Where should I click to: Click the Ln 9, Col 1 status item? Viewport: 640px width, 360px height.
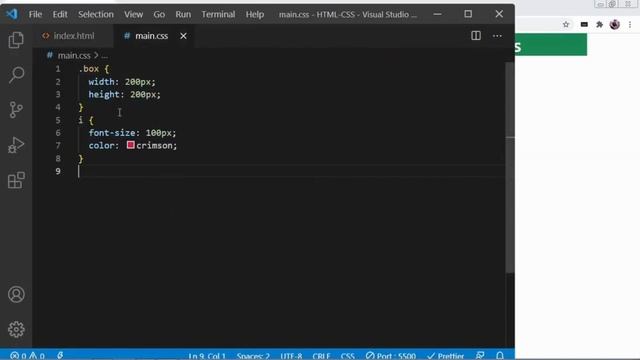coord(207,356)
